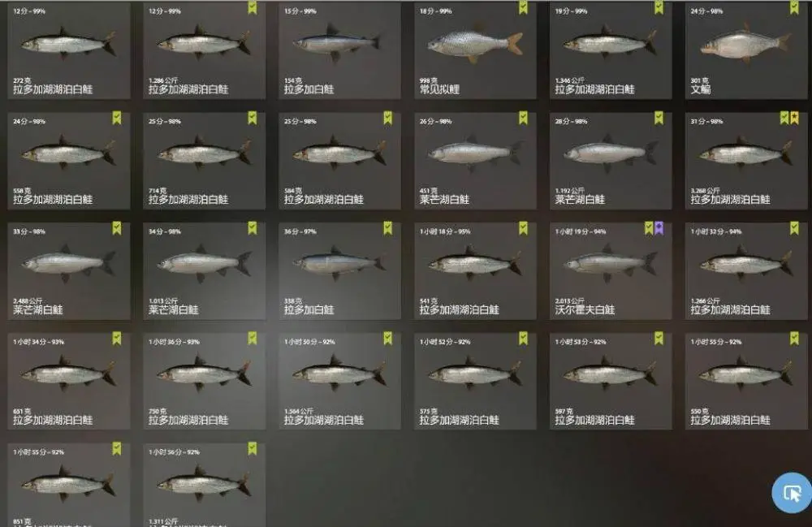Pick the 2.013公斤 沃尔霍夫白鲑 fish card
The height and width of the screenshot is (527, 812).
point(611,271)
